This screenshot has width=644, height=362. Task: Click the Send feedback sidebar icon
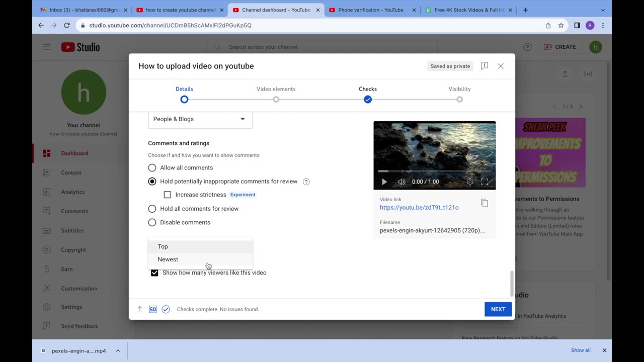[47, 326]
